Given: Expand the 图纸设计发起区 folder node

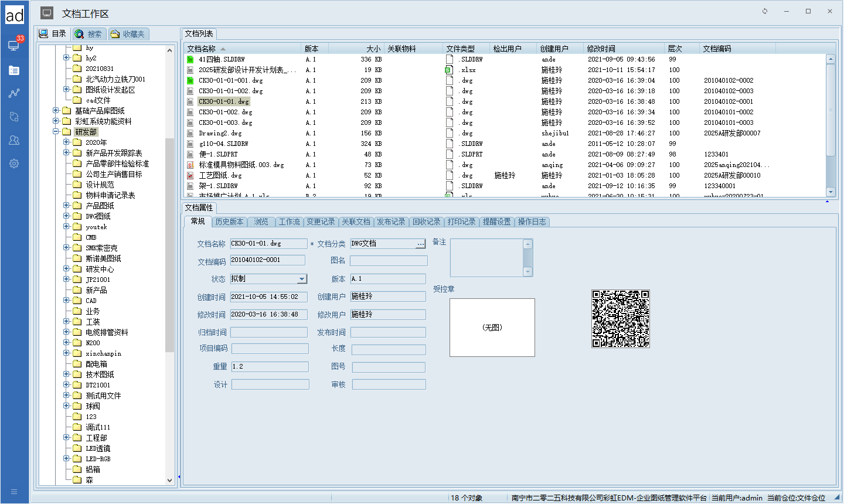Looking at the screenshot, I should (66, 90).
